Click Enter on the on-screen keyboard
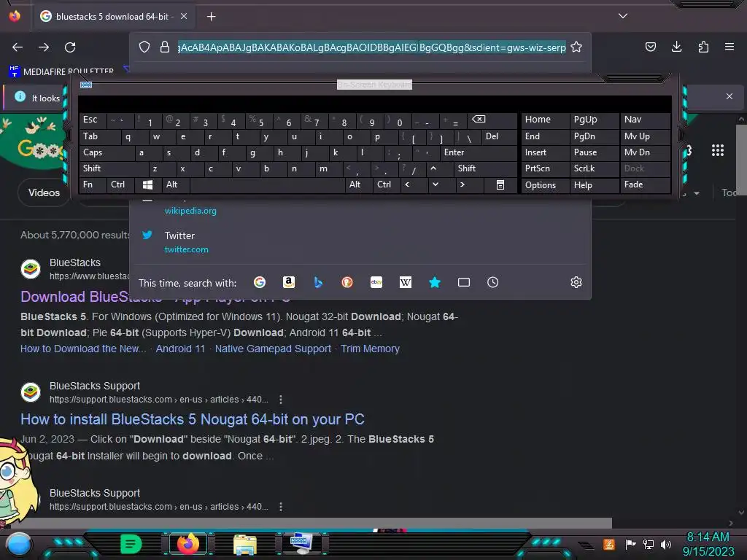The height and width of the screenshot is (560, 747). click(479, 153)
